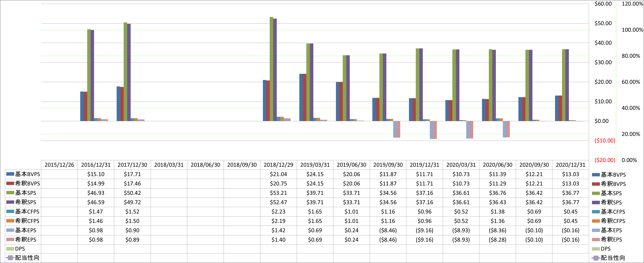The image size is (644, 263).
Task: Click the $1.42 基本EPS cell
Action: 278,230
